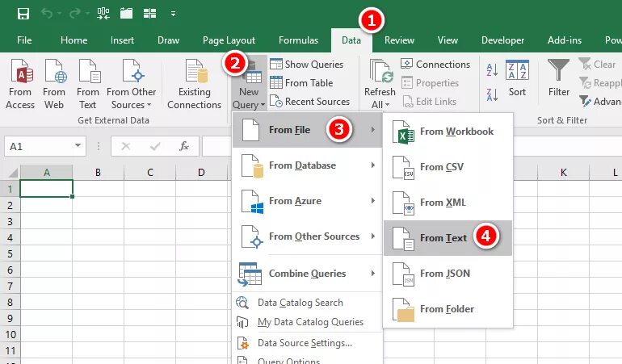Open the Page Layout tab
622x364 pixels.
tap(229, 40)
